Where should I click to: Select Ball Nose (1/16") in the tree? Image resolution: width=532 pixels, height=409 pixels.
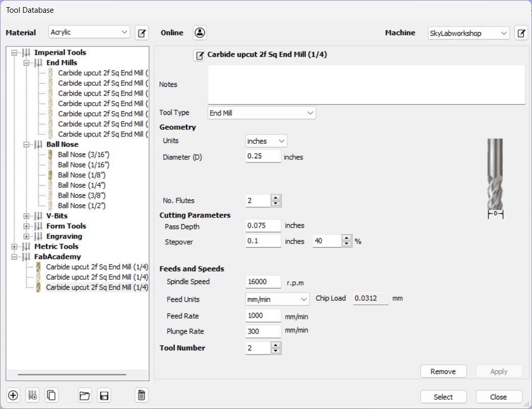pos(83,165)
